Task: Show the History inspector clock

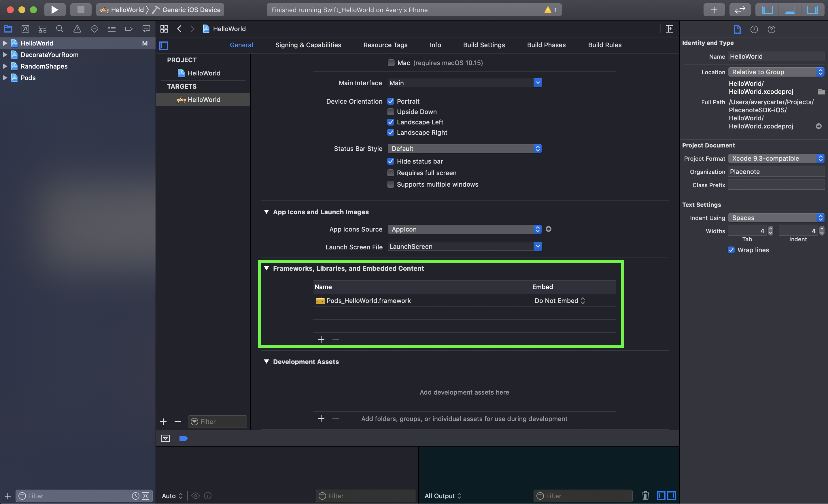Action: (x=754, y=29)
